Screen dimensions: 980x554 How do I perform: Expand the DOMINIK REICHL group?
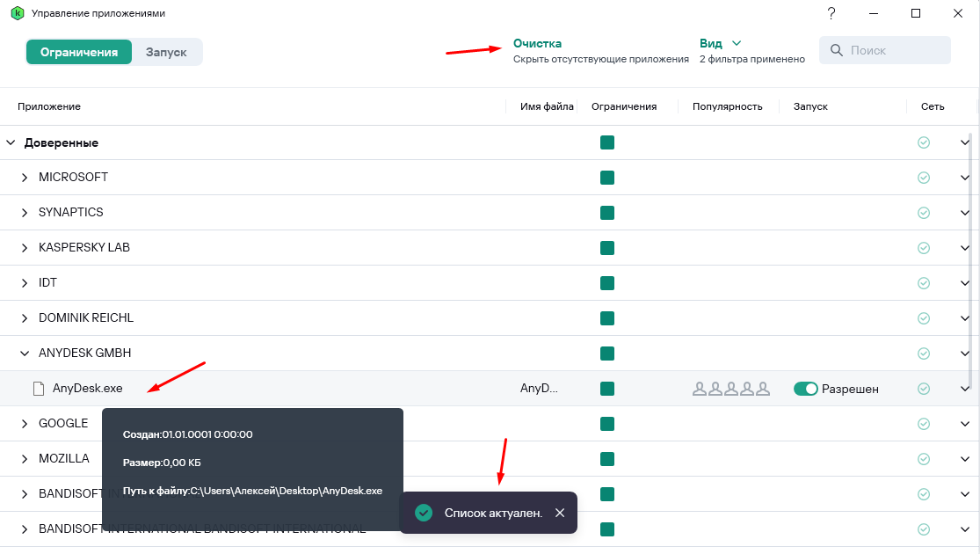25,318
